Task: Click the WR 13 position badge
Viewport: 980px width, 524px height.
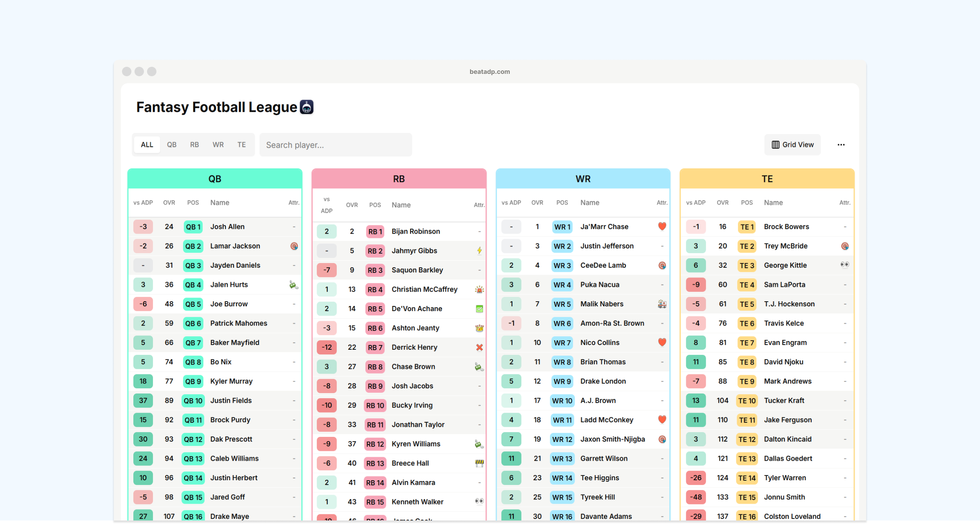Action: point(562,459)
